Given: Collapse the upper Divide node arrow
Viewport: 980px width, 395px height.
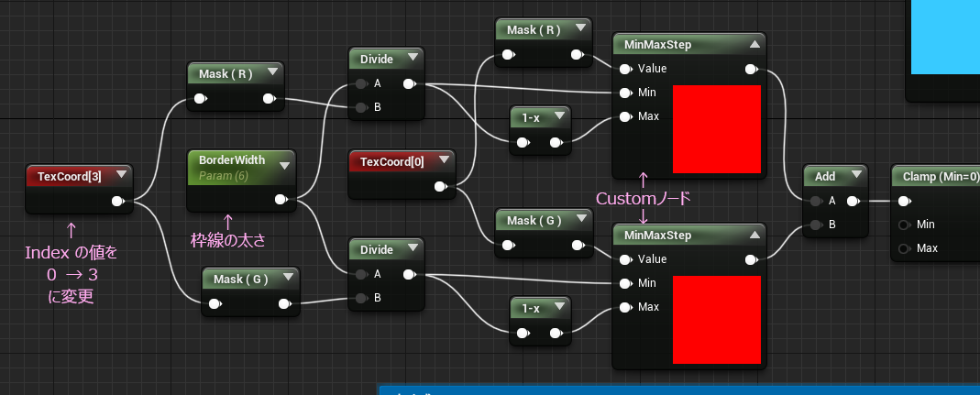Looking at the screenshot, I should [x=413, y=58].
